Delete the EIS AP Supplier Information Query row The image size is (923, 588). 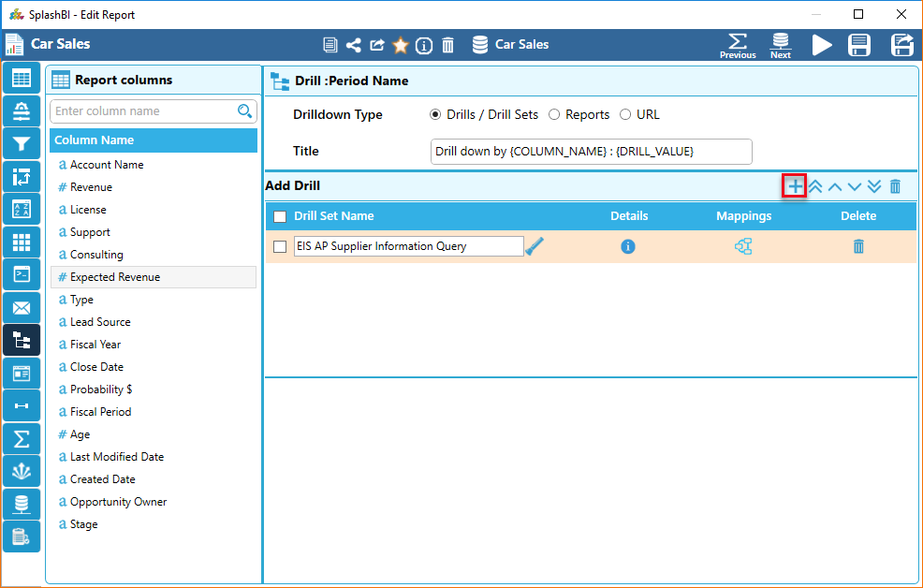(858, 246)
